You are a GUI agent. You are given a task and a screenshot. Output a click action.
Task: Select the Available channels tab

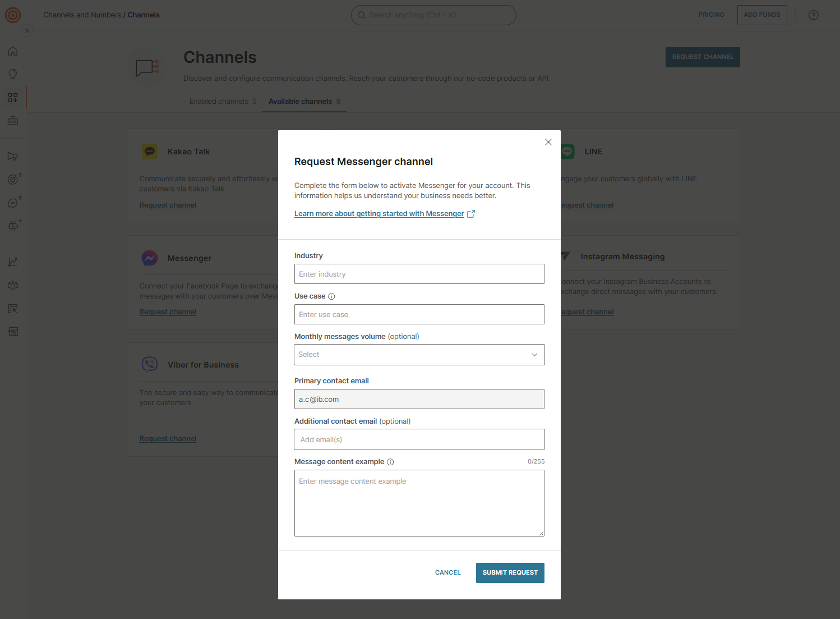click(304, 102)
